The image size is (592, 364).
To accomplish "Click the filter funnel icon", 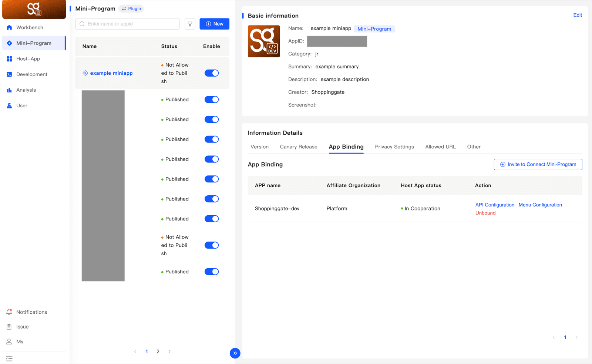I will click(x=190, y=24).
